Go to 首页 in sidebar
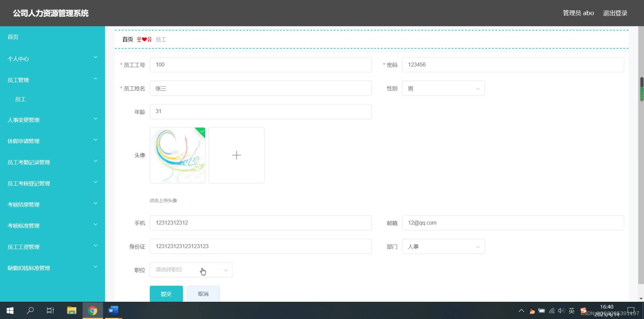This screenshot has height=319, width=644. [13, 37]
